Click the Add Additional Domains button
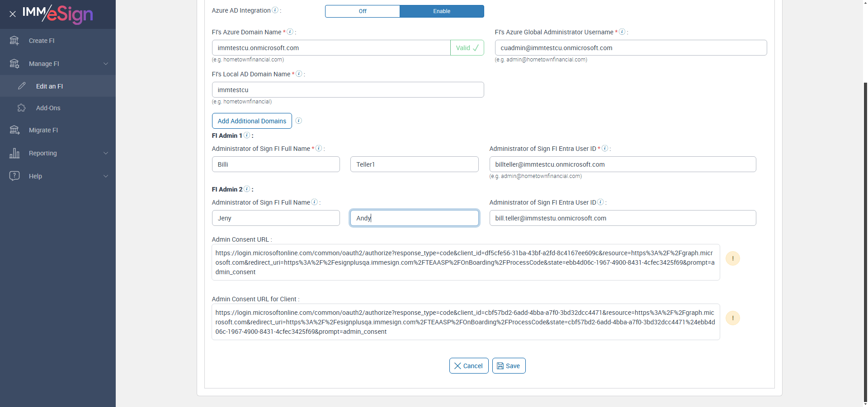Image resolution: width=868 pixels, height=407 pixels. [252, 121]
